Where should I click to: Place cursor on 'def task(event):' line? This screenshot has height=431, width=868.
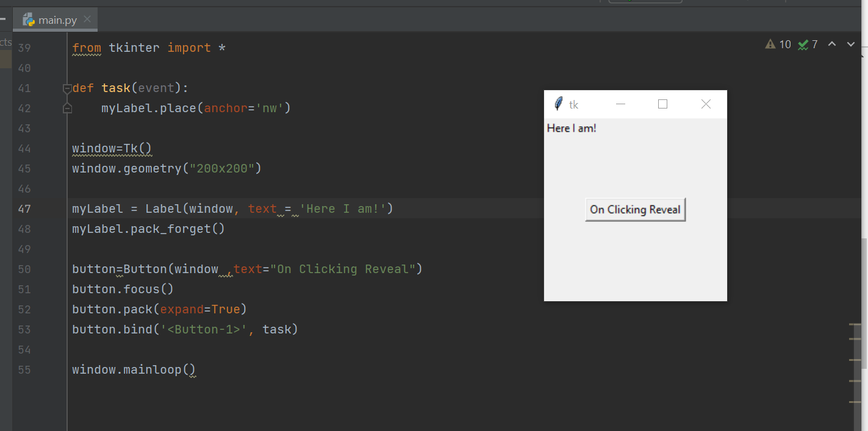tap(131, 88)
